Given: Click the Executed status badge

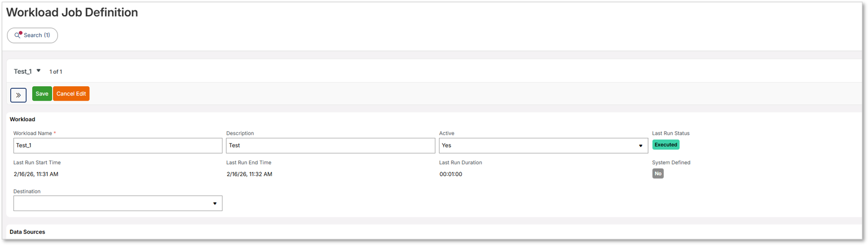Looking at the screenshot, I should tap(665, 145).
